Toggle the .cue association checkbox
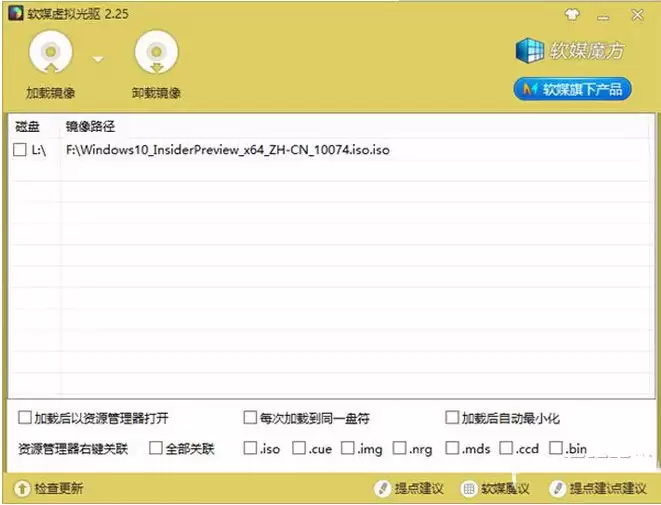661x505 pixels. [x=299, y=448]
